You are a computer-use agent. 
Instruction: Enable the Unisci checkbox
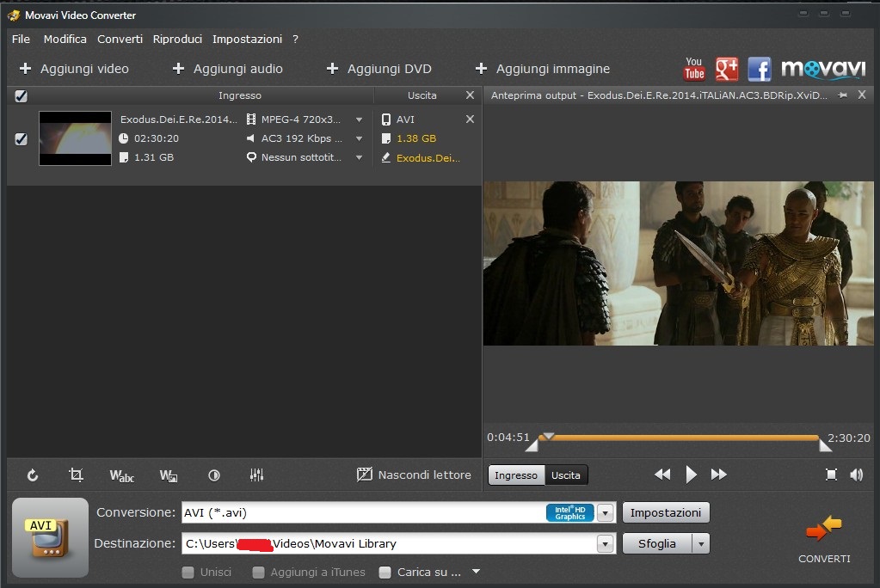coord(188,573)
